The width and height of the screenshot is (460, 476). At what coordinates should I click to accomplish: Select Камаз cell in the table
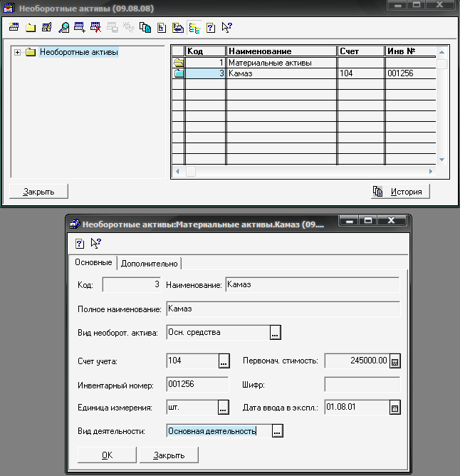tap(281, 73)
